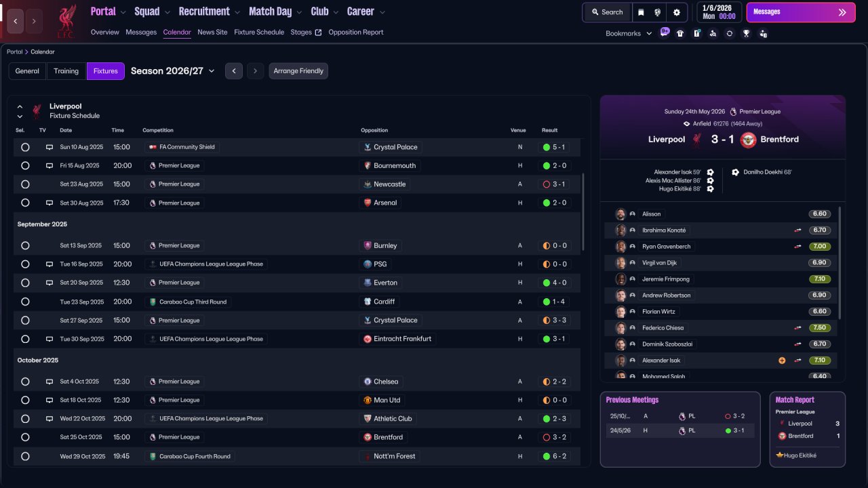Select the Chelsea 4 Oct fixture radio
The width and height of the screenshot is (868, 488).
click(25, 382)
